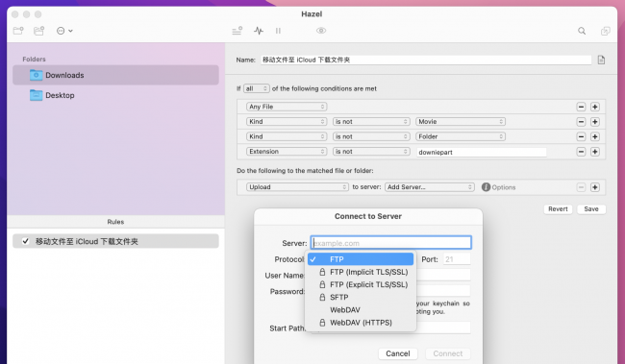Choose FTP protocol in the menu
625x364 pixels.
point(361,259)
